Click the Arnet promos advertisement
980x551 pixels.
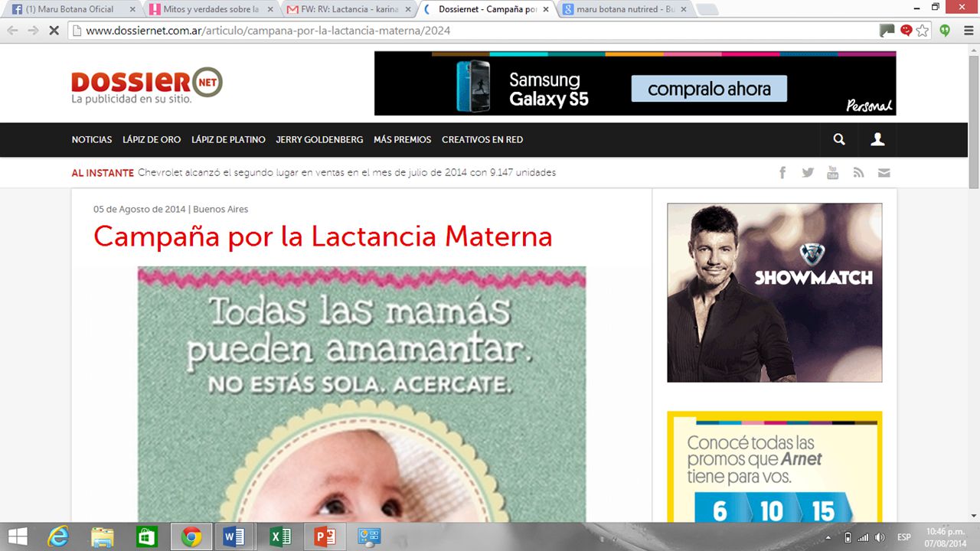point(774,467)
